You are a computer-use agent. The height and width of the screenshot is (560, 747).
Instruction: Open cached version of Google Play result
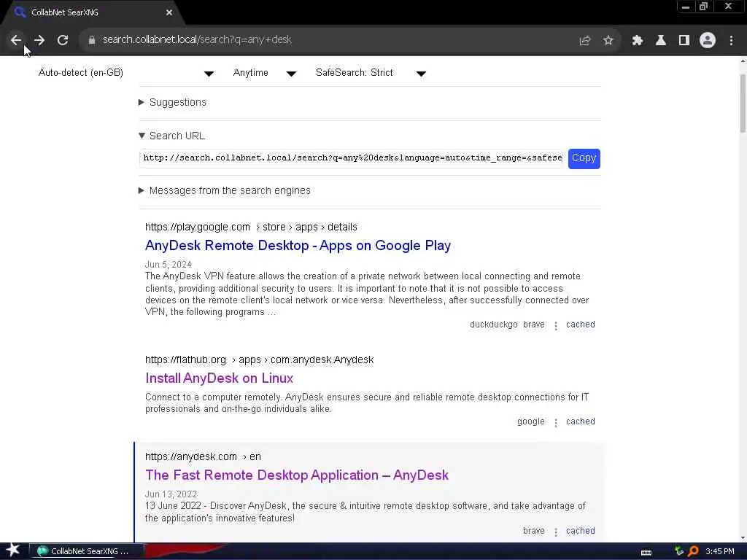(x=580, y=324)
